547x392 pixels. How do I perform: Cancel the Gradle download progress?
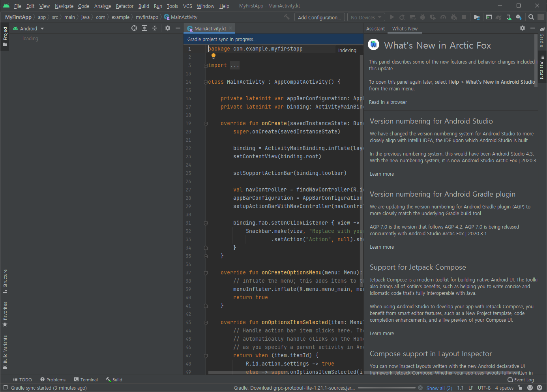[420, 388]
